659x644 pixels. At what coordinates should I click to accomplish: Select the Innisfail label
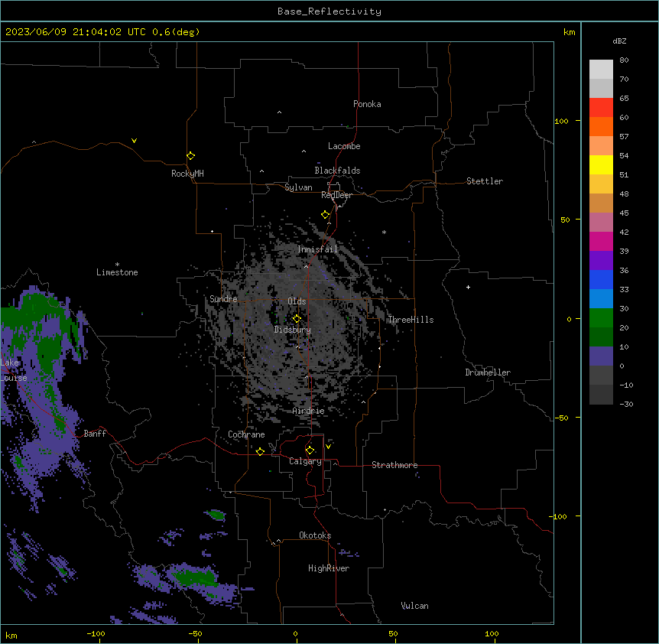(317, 249)
